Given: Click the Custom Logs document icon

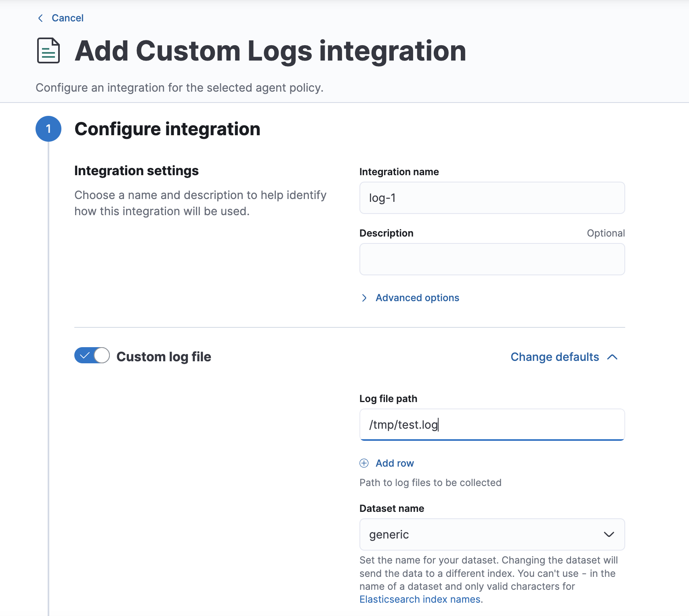Looking at the screenshot, I should (x=48, y=51).
